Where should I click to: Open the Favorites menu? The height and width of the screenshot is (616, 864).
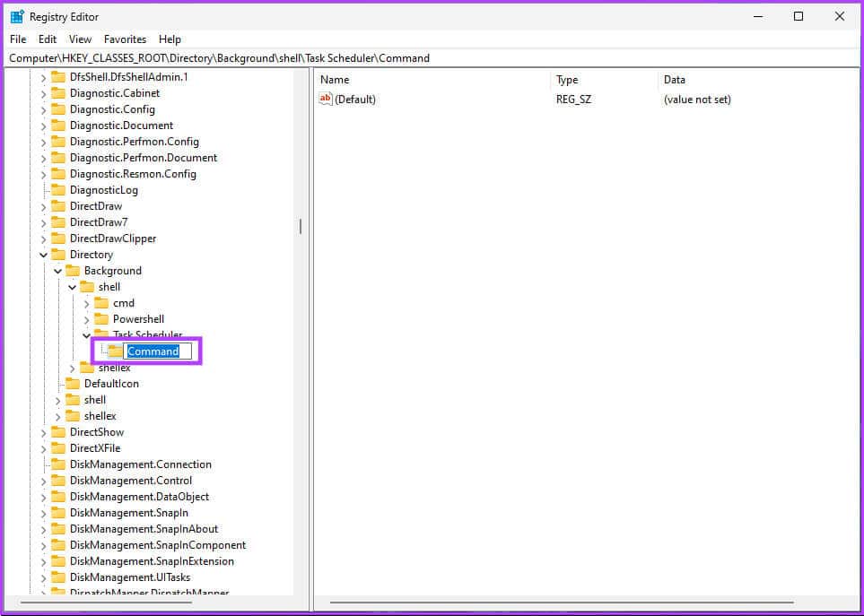[125, 39]
